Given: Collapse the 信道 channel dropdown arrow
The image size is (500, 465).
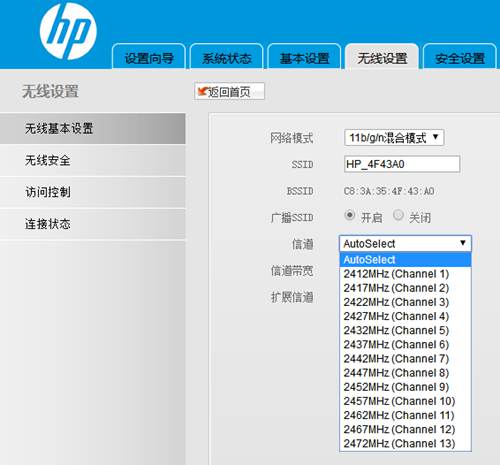Looking at the screenshot, I should 463,243.
